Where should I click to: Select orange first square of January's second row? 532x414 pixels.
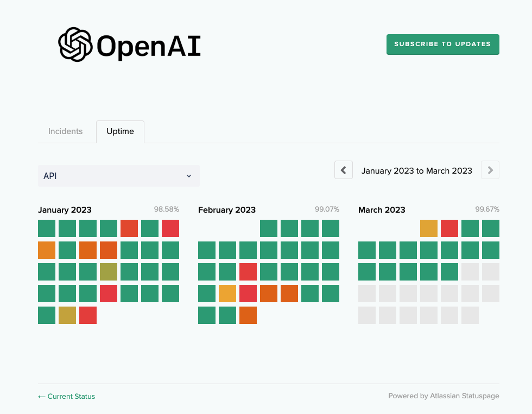pos(47,250)
